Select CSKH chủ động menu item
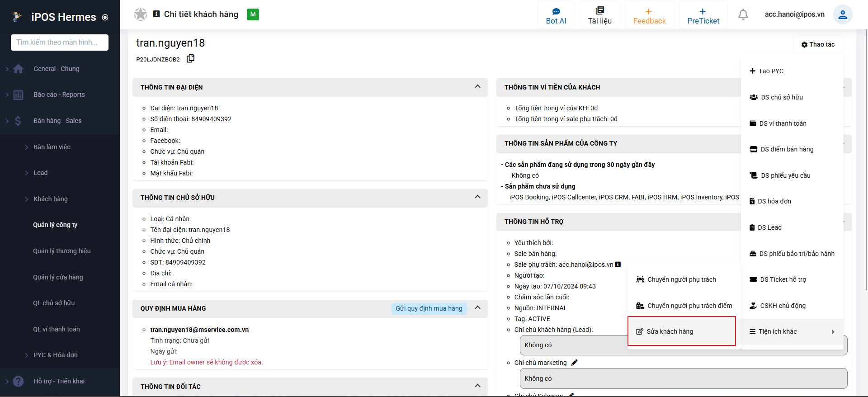The image size is (868, 397). coord(792,306)
